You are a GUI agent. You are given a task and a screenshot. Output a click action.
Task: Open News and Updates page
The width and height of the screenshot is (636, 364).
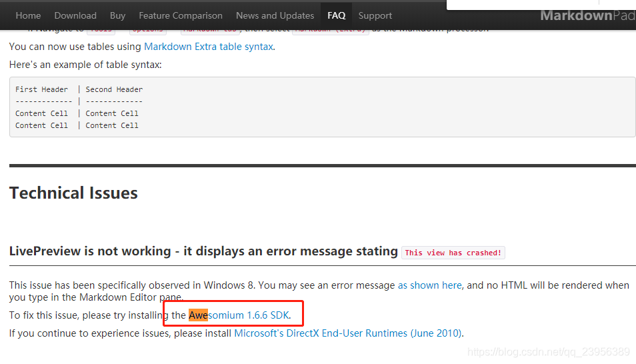point(275,15)
